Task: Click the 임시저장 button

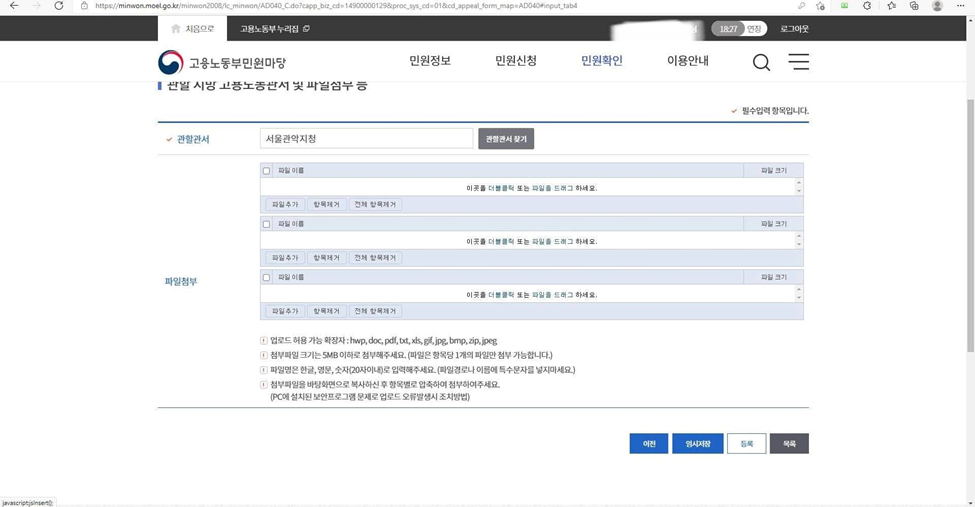Action: pos(698,444)
